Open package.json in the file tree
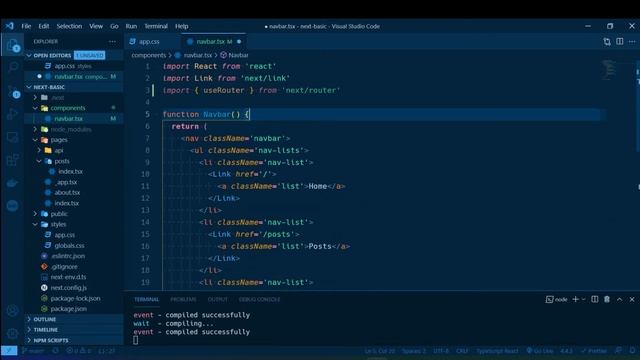Screen dimensions: 640x360 (69, 309)
